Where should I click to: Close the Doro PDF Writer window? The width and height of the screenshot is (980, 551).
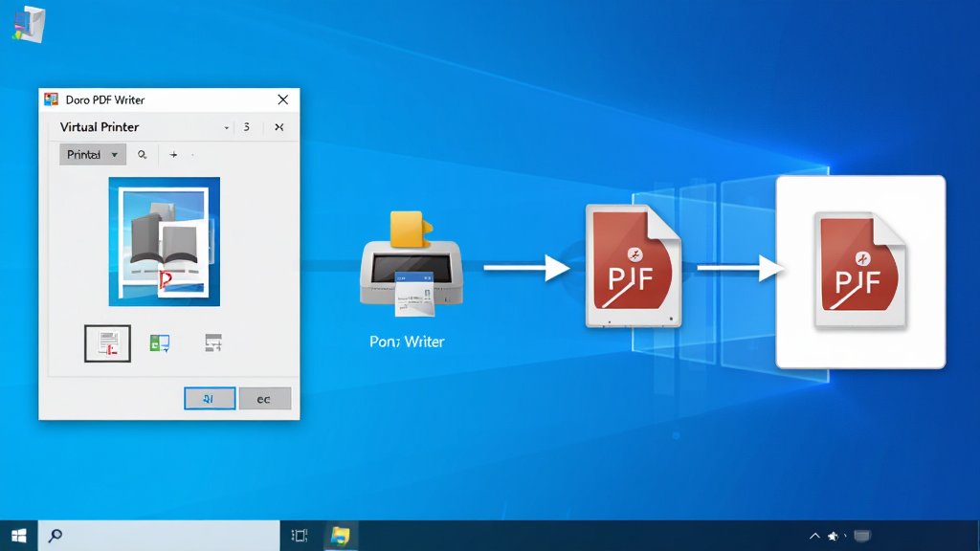(283, 99)
